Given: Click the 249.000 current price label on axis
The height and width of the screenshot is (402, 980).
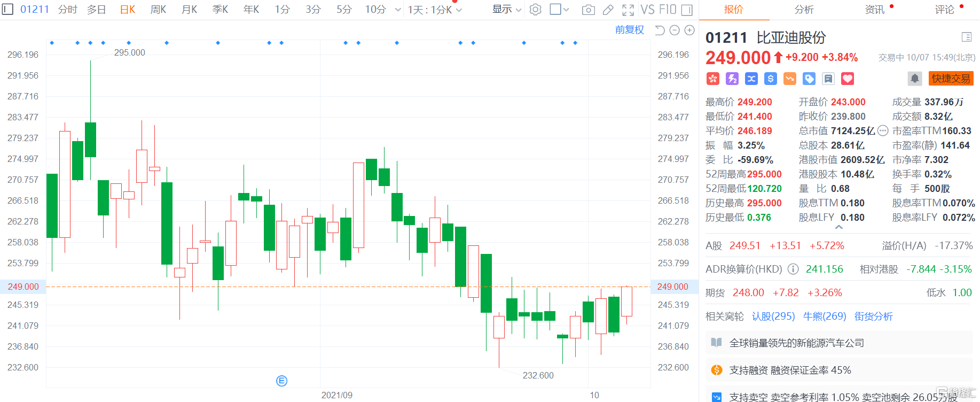Looking at the screenshot, I should pos(23,287).
